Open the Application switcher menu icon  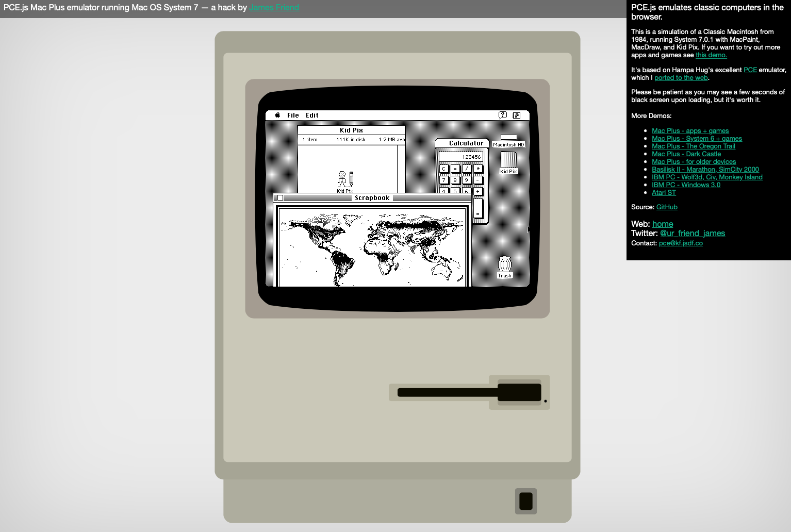pos(517,115)
